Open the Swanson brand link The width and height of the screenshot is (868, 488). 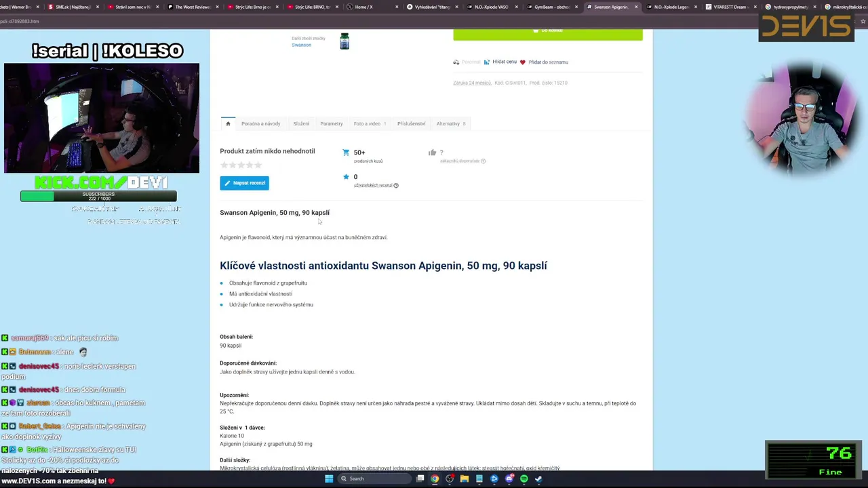pos(301,45)
